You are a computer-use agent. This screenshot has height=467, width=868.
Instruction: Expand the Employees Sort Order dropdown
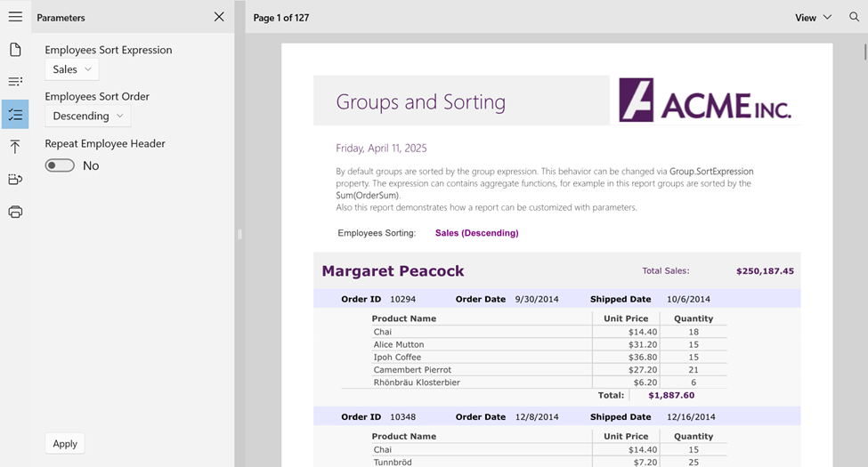pyautogui.click(x=87, y=116)
